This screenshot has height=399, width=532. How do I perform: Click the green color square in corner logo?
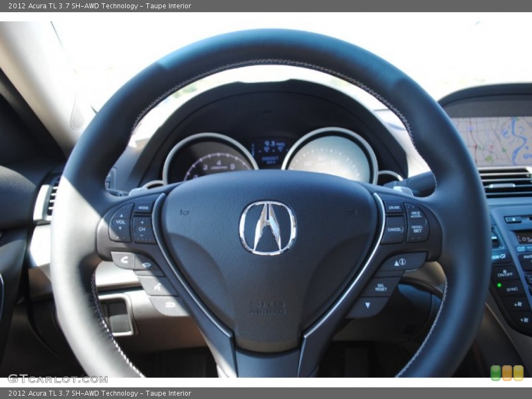click(x=495, y=373)
